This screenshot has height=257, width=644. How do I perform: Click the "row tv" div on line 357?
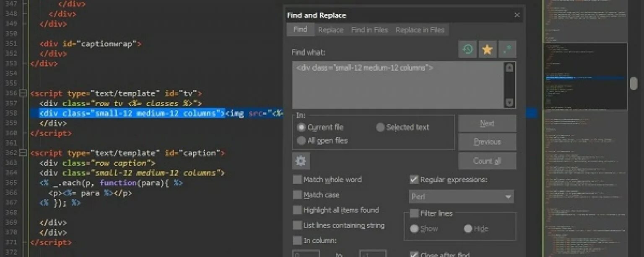121,103
